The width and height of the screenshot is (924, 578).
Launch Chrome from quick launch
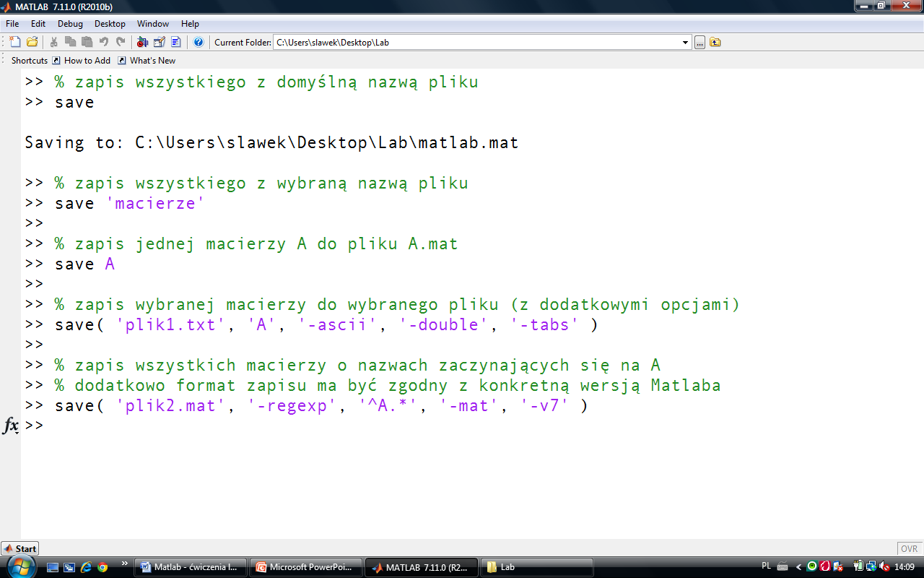[x=103, y=567]
